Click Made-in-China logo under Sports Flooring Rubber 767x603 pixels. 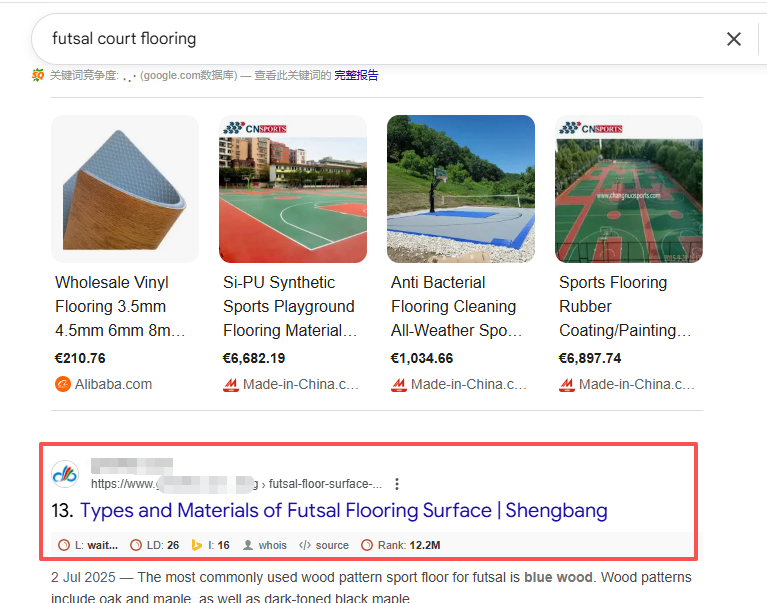click(x=567, y=385)
